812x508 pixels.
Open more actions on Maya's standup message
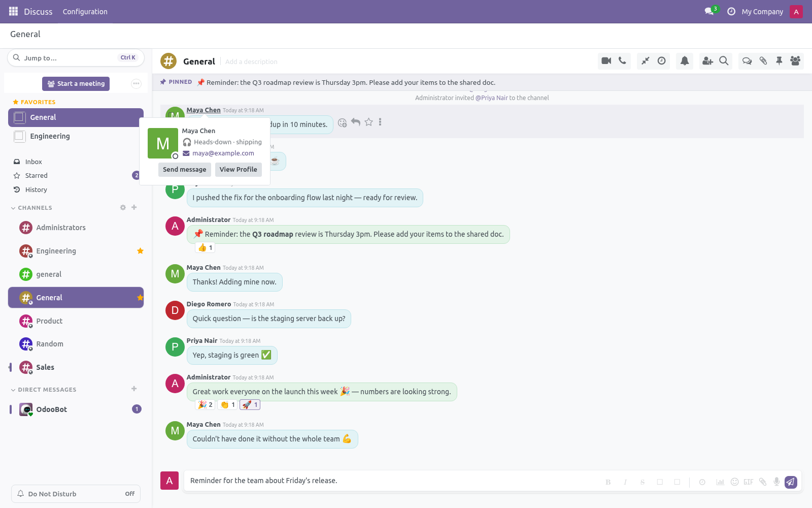[x=380, y=122]
